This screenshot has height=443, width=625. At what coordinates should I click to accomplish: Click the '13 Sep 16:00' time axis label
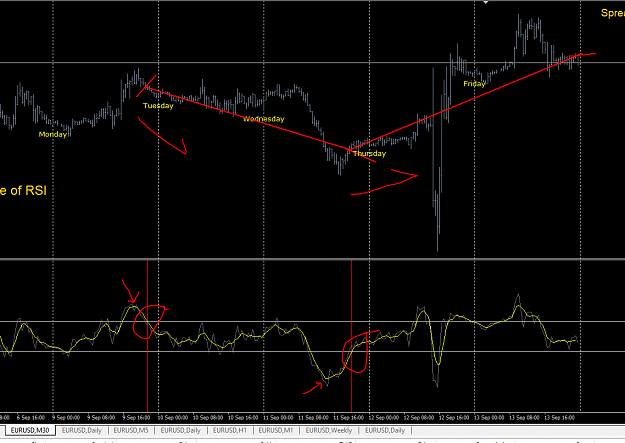click(x=559, y=418)
